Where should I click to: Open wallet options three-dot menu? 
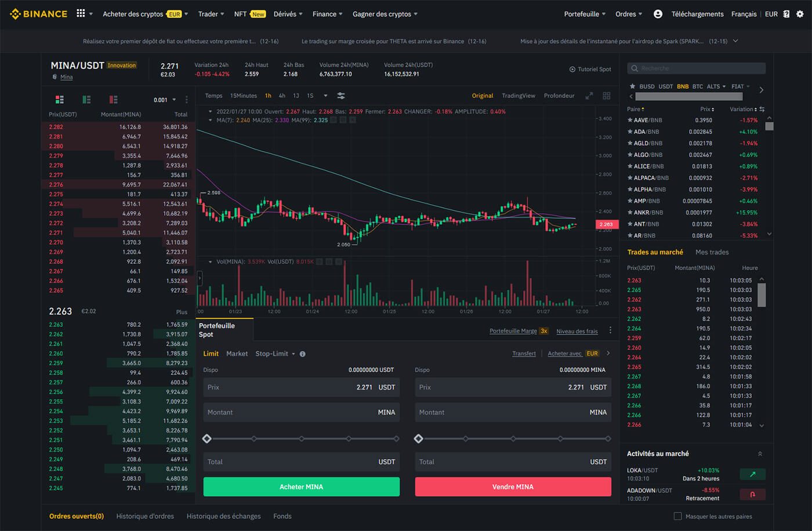point(610,330)
